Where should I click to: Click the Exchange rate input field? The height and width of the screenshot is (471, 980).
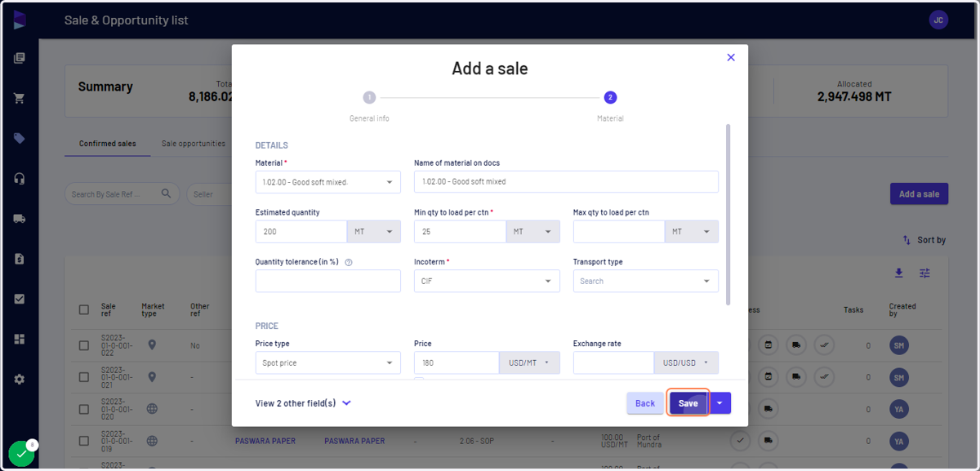point(613,362)
